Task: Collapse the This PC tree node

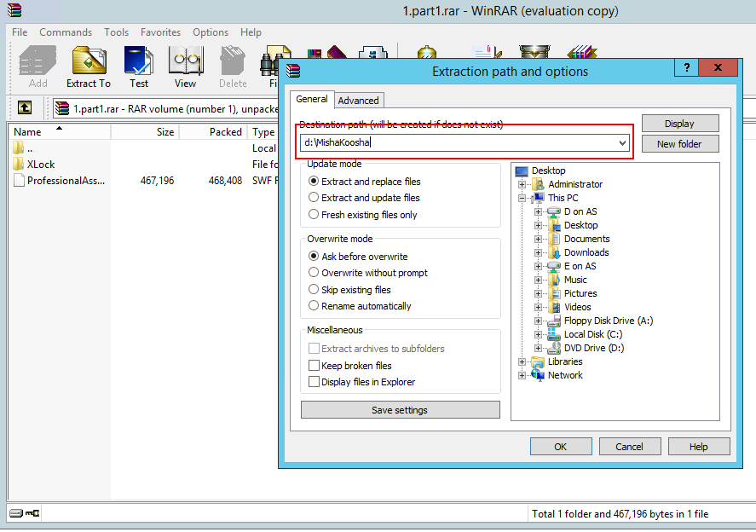Action: tap(522, 198)
